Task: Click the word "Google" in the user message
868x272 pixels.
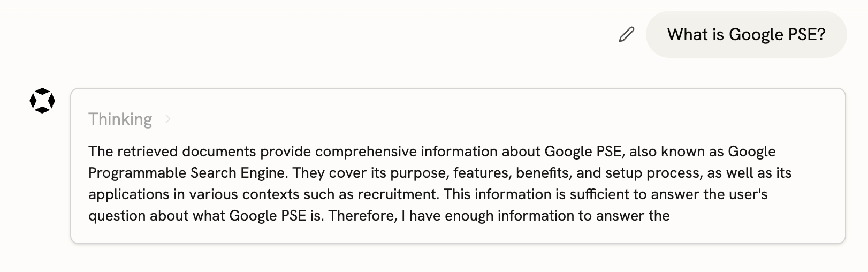Action: pos(756,35)
